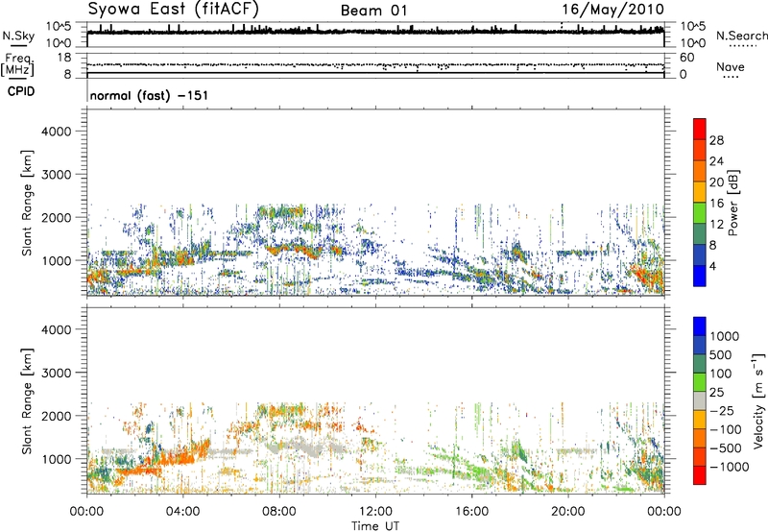The height and width of the screenshot is (532, 768).
Task: Click the '-1000' value on velocity scale
Action: pyautogui.click(x=730, y=467)
